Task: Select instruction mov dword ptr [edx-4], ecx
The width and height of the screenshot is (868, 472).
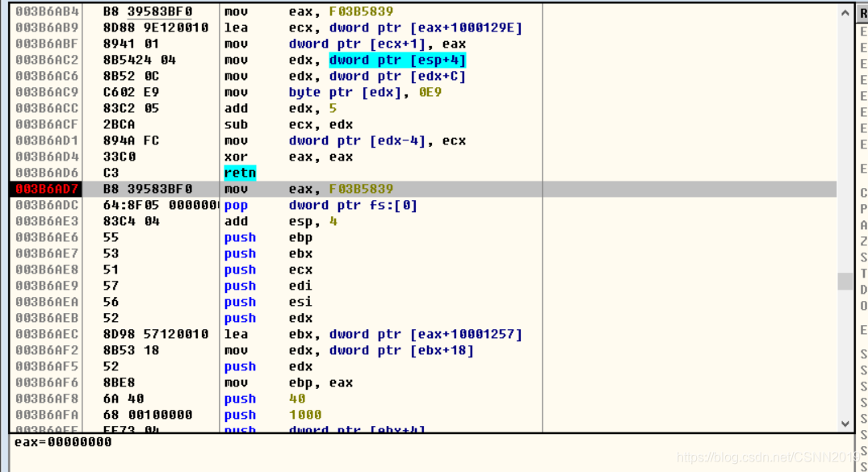Action: pos(345,140)
